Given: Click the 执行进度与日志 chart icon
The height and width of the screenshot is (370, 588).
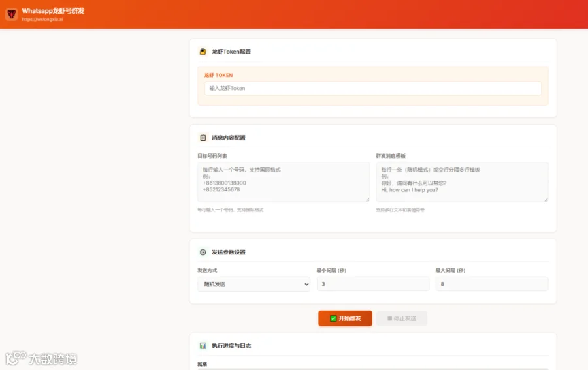Looking at the screenshot, I should (203, 346).
